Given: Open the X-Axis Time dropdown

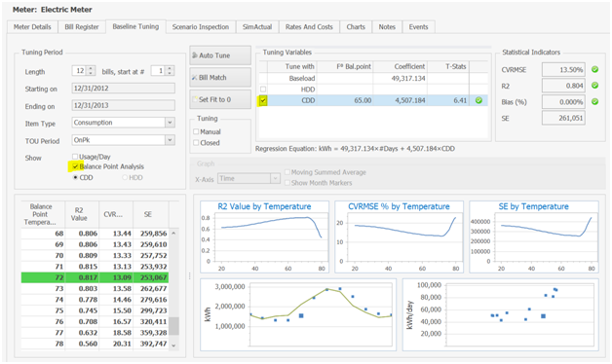Looking at the screenshot, I should tap(275, 178).
